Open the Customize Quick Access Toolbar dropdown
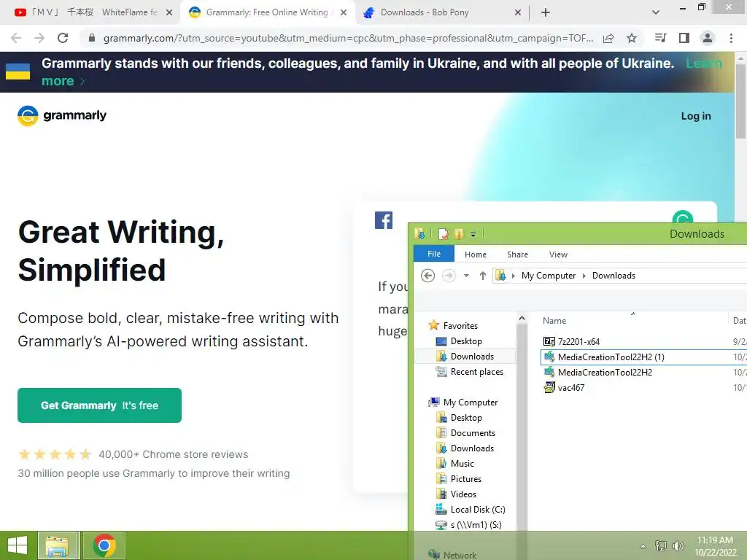 pyautogui.click(x=473, y=234)
